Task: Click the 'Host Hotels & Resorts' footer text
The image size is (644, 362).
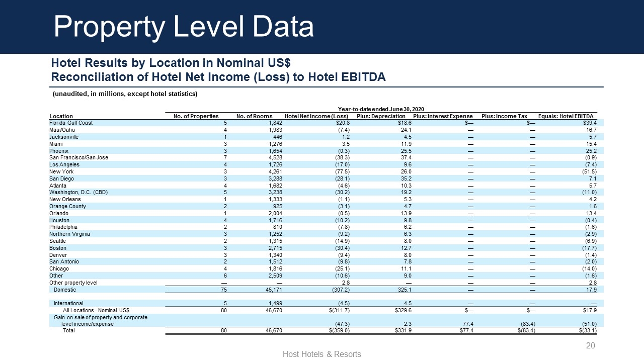Action: (x=322, y=354)
